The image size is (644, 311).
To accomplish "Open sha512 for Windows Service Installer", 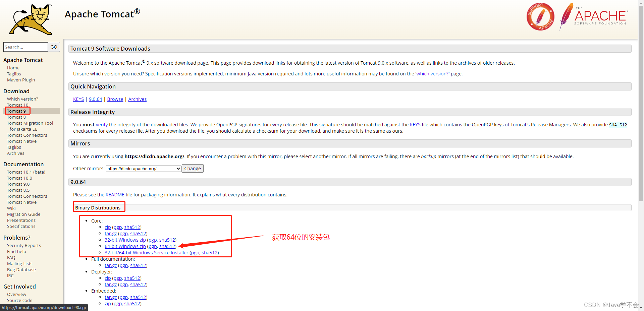I will pyautogui.click(x=210, y=253).
